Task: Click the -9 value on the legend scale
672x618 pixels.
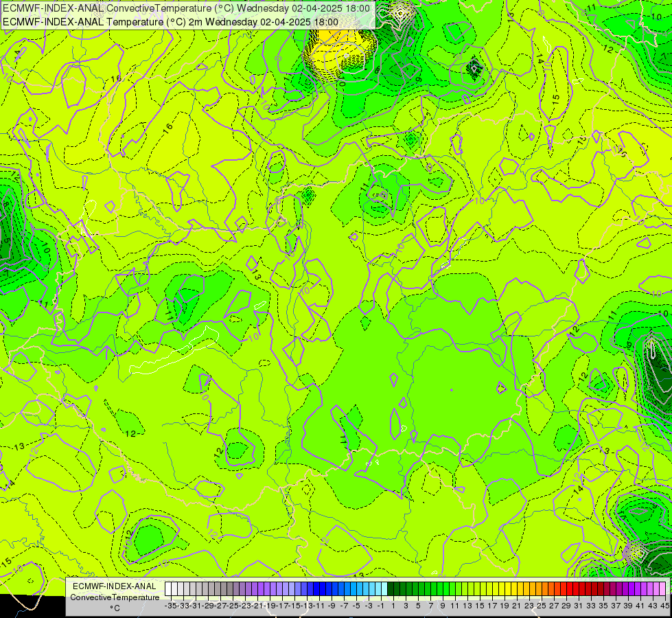Action: (332, 606)
